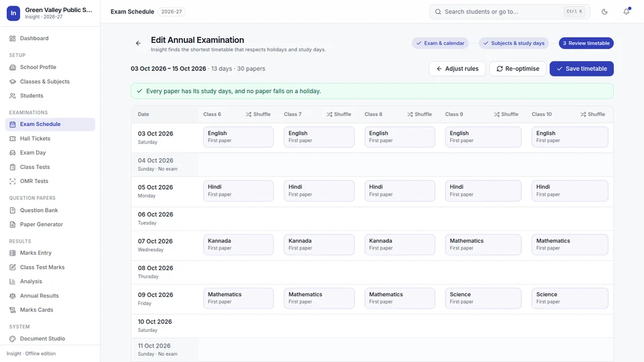Open Document Studio menu item
644x362 pixels.
click(50, 339)
